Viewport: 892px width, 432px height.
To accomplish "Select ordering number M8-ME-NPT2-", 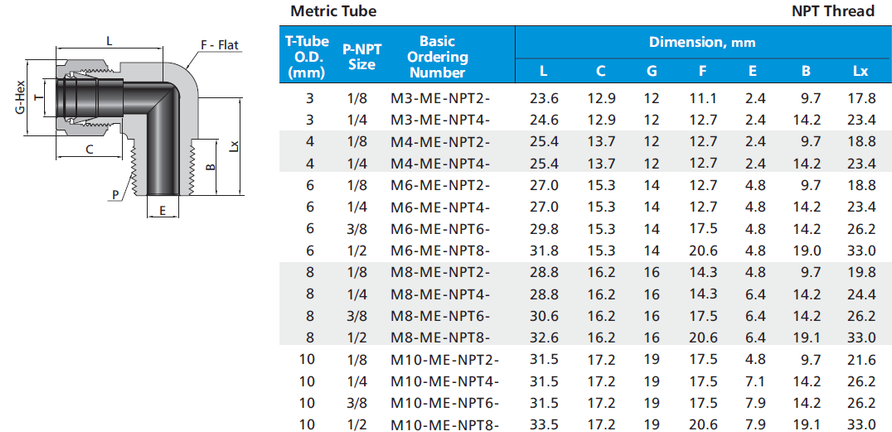I will tap(439, 272).
